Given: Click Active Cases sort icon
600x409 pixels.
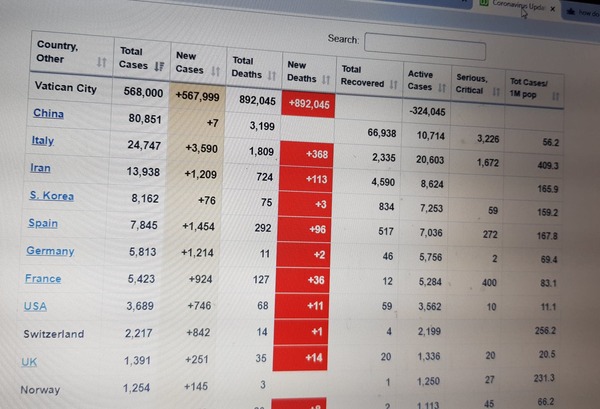Looking at the screenshot, I should pos(443,87).
